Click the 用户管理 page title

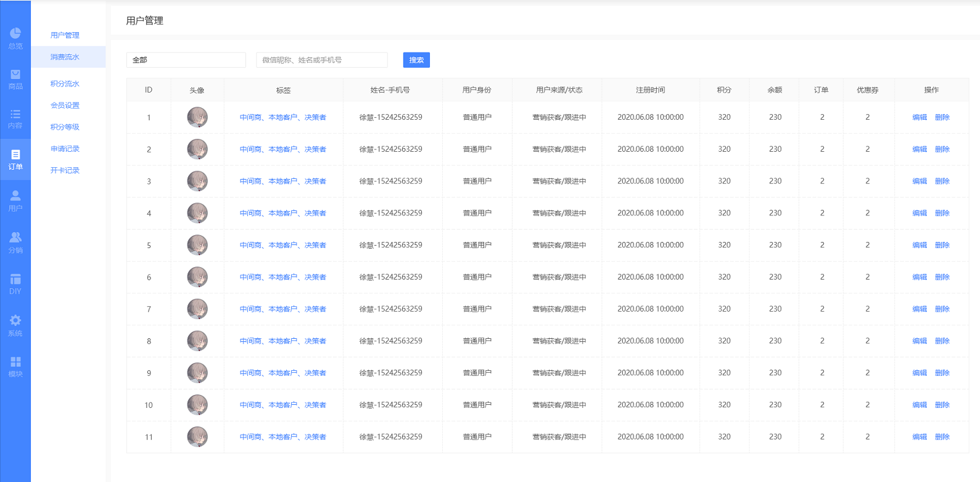coord(144,20)
